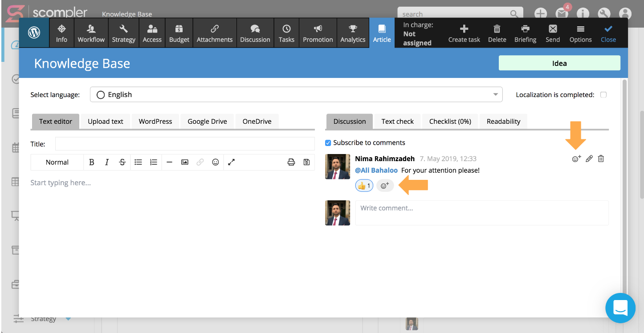Add reaction beside thumbs-up count

tap(385, 186)
